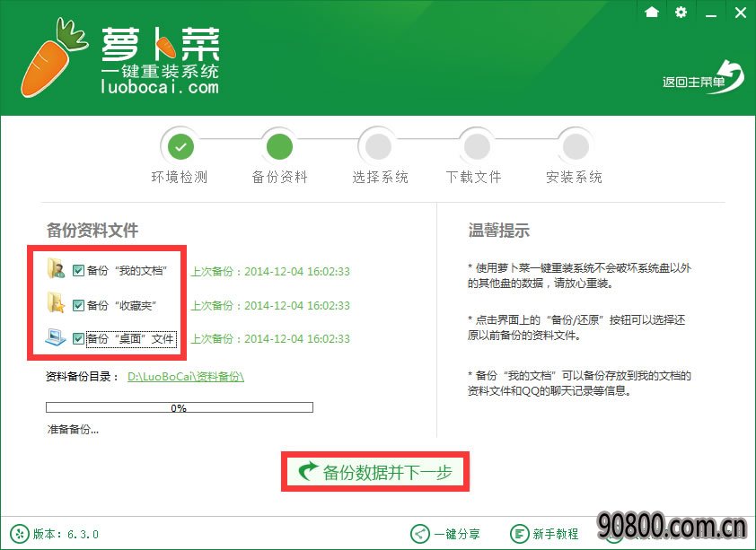Click the 环境检测 step label

(180, 178)
